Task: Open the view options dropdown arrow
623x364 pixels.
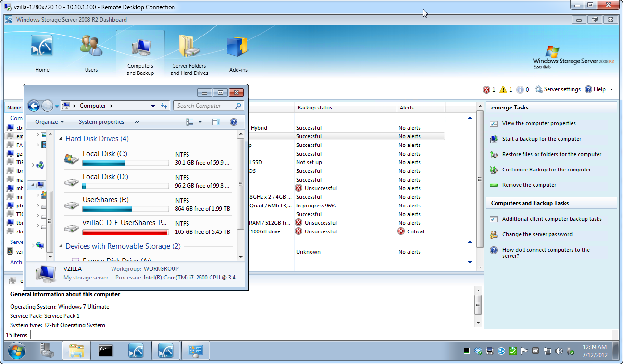Action: click(200, 122)
